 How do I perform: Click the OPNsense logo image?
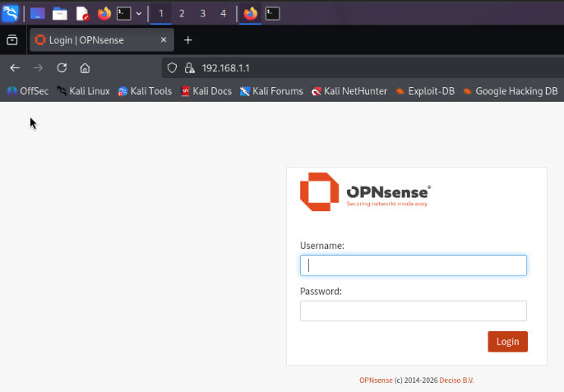(365, 191)
